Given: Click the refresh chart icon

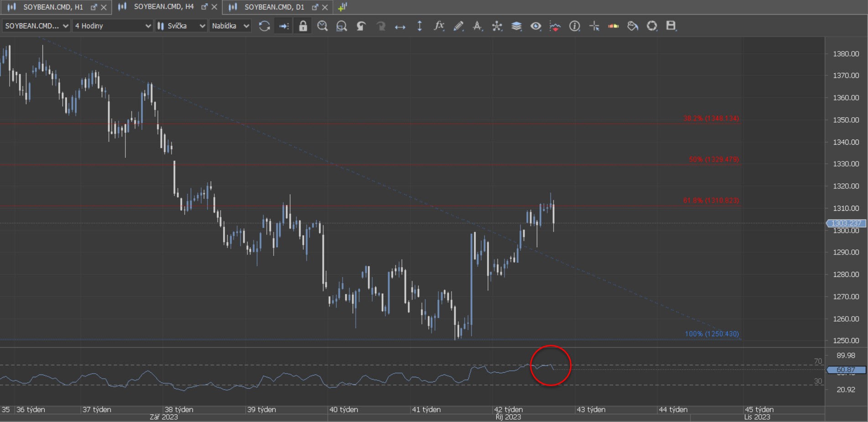Looking at the screenshot, I should click(x=264, y=26).
